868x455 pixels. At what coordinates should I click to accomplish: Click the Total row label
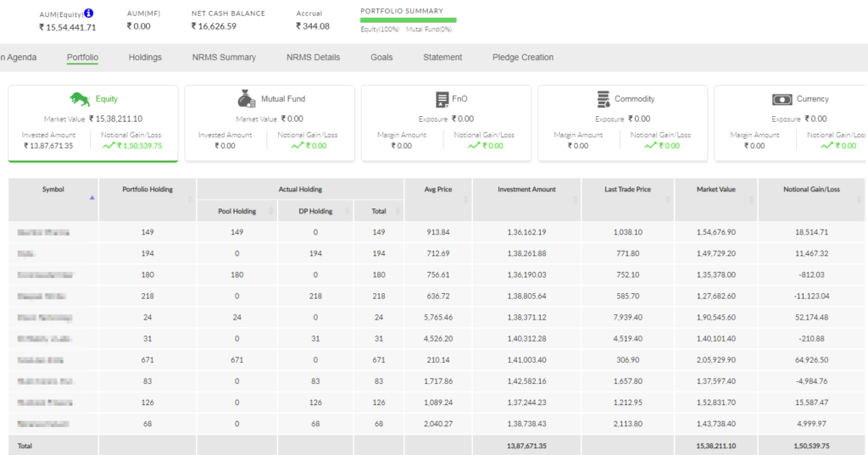25,446
